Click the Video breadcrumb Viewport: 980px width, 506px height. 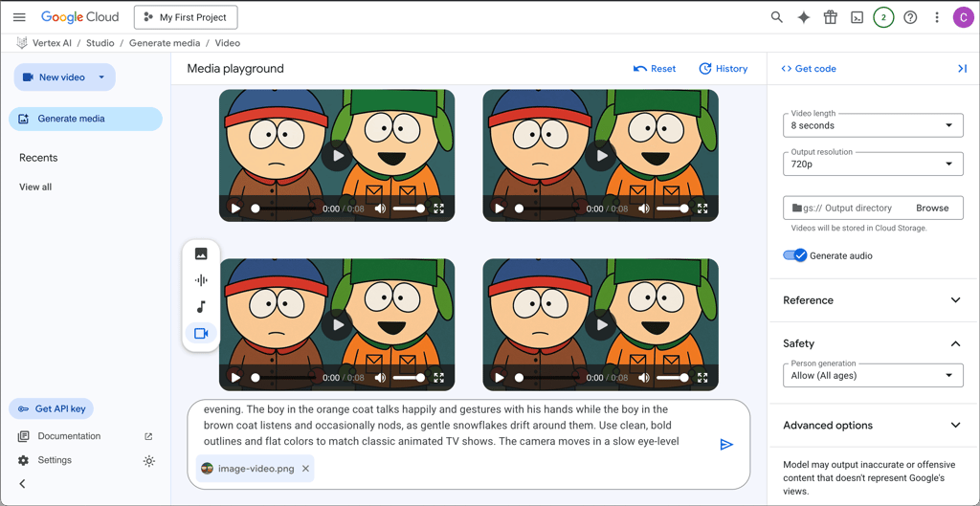click(228, 43)
